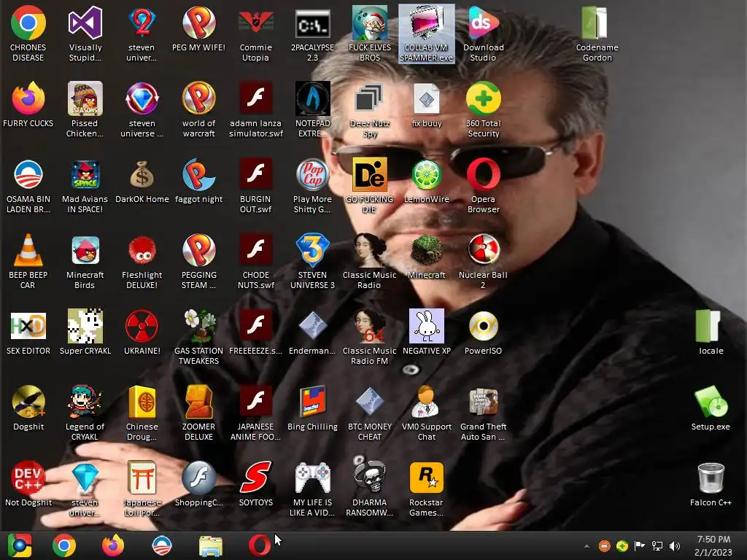Open Firefox from the taskbar
Image resolution: width=747 pixels, height=560 pixels.
pyautogui.click(x=113, y=545)
